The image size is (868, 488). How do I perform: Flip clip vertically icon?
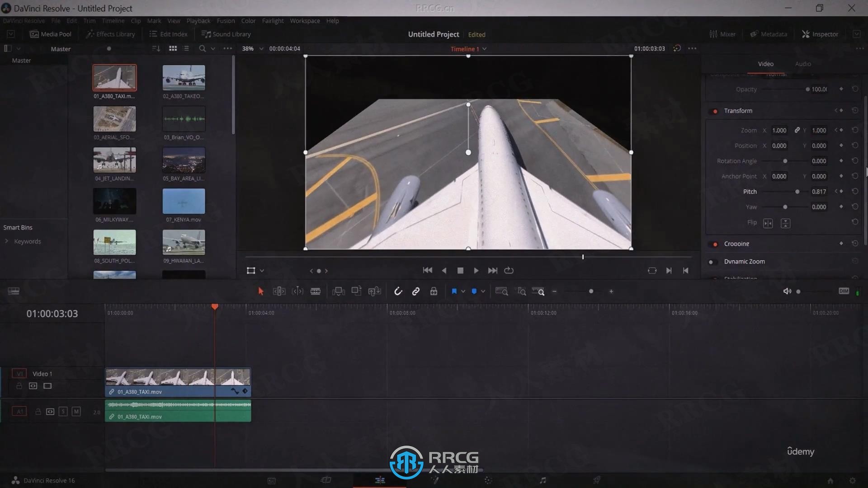coord(785,223)
